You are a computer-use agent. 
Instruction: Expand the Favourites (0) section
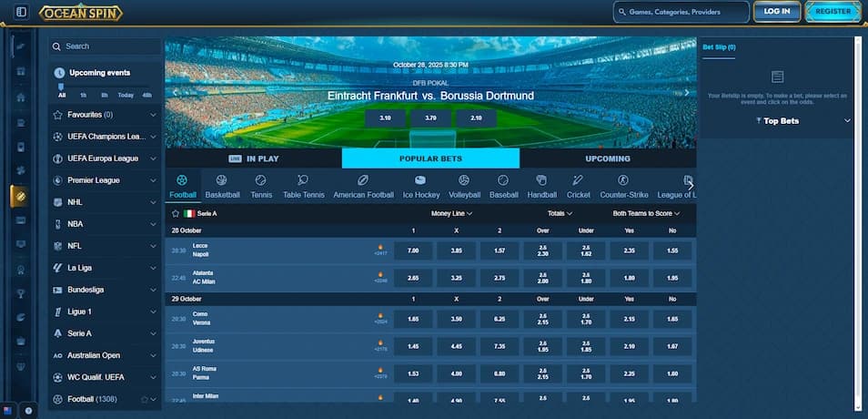(105, 115)
